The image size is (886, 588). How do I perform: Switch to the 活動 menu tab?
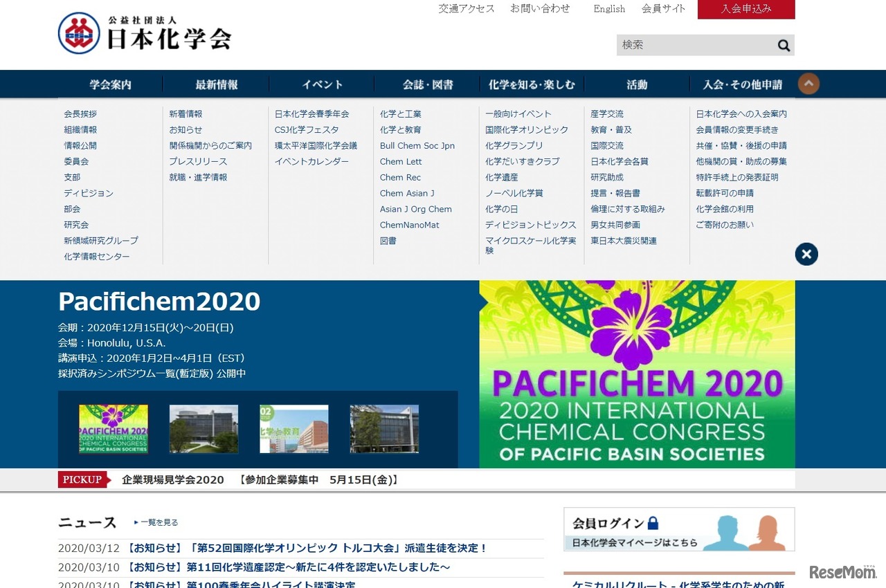(636, 84)
